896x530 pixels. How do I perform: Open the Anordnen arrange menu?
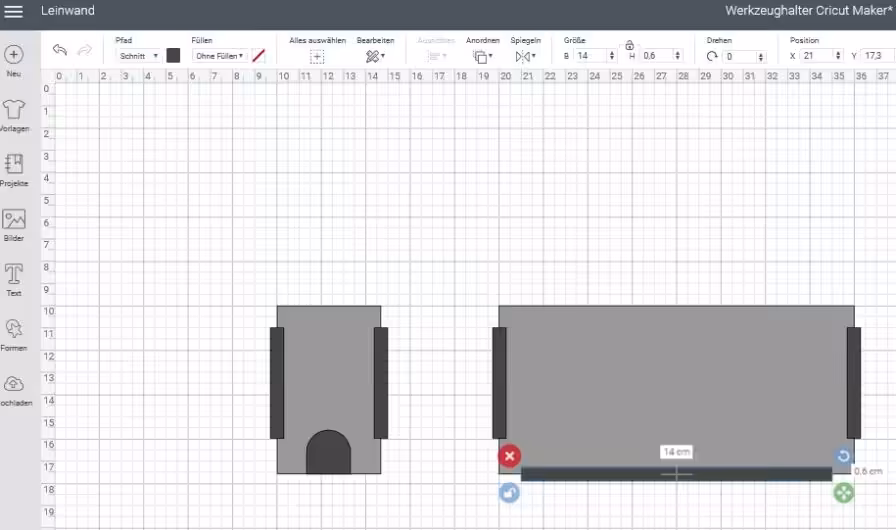483,57
